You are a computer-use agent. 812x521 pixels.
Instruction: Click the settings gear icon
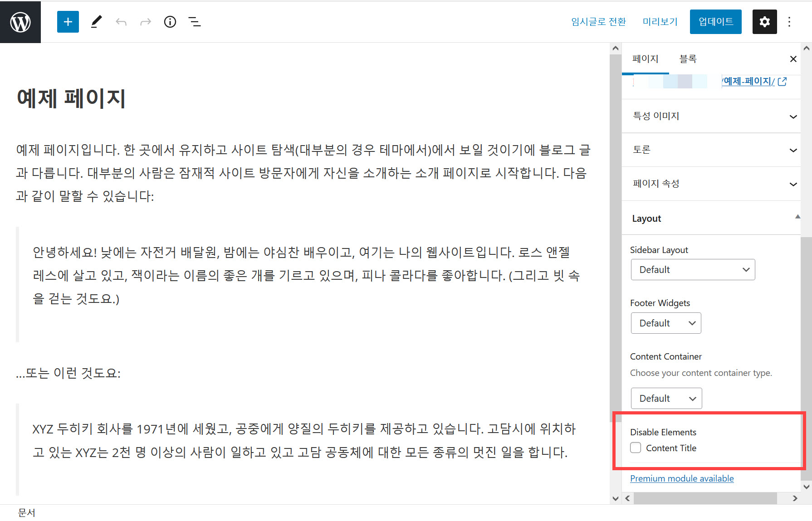click(764, 21)
